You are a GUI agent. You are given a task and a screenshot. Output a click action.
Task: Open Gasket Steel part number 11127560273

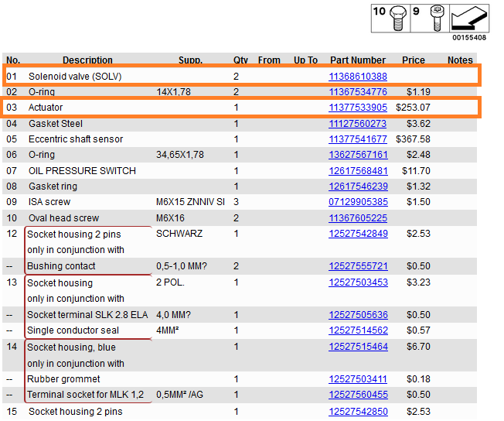pos(358,124)
